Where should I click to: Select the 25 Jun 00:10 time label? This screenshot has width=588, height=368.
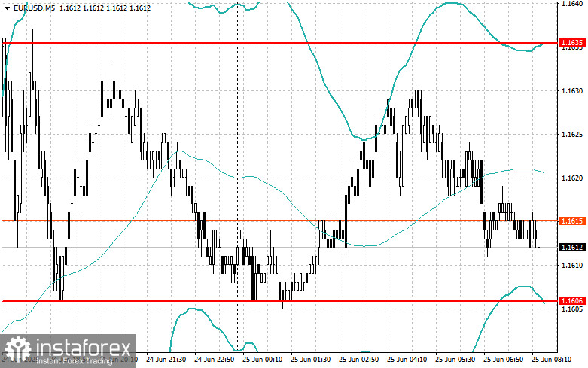click(x=263, y=360)
